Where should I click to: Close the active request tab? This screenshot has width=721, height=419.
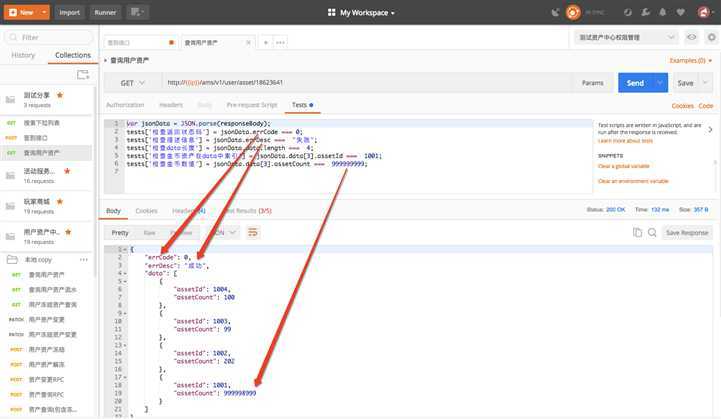(248, 42)
